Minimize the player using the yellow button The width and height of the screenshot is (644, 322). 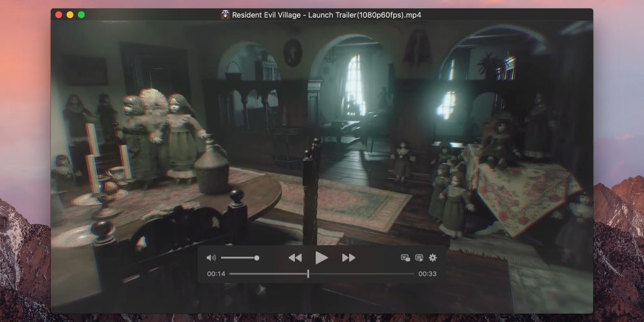[x=70, y=15]
